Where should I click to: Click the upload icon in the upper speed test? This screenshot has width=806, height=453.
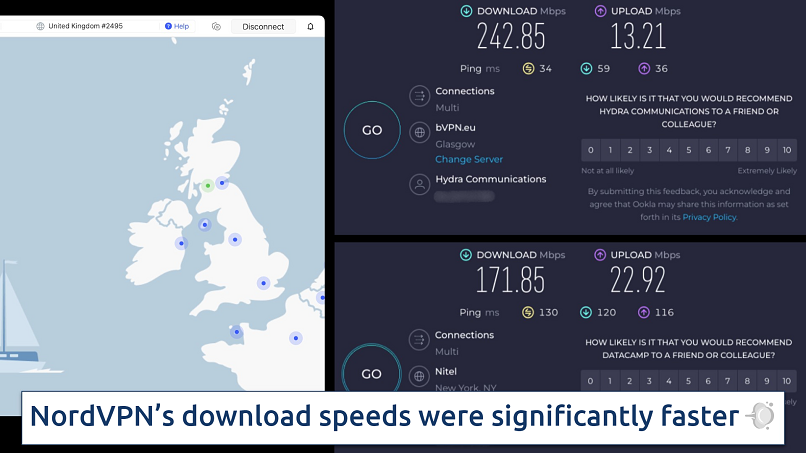[x=601, y=12]
